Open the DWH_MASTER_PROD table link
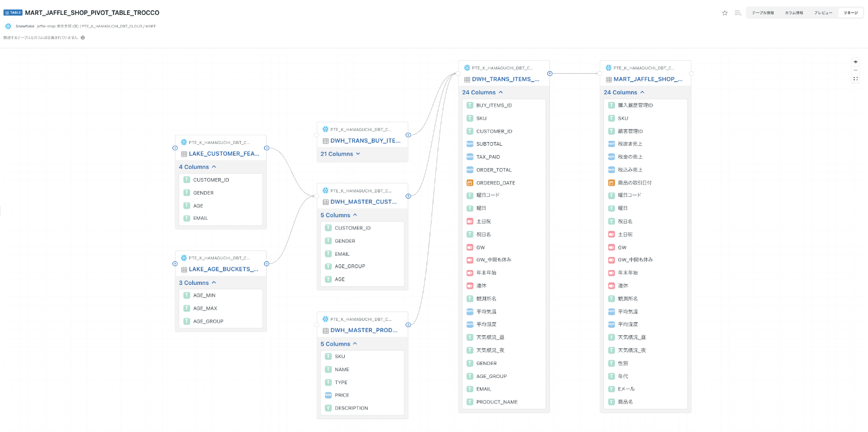The image size is (868, 432). click(x=365, y=330)
